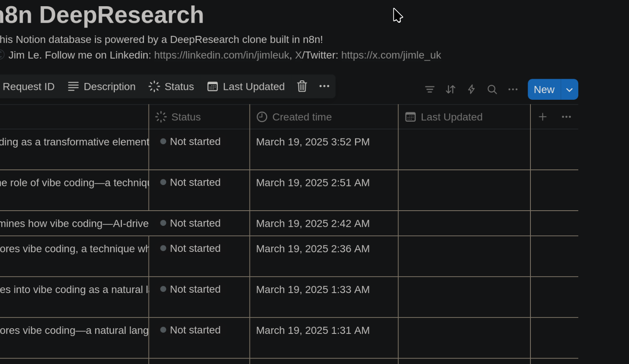
Task: Open Not started status for 1:33 AM row
Action: pos(190,289)
